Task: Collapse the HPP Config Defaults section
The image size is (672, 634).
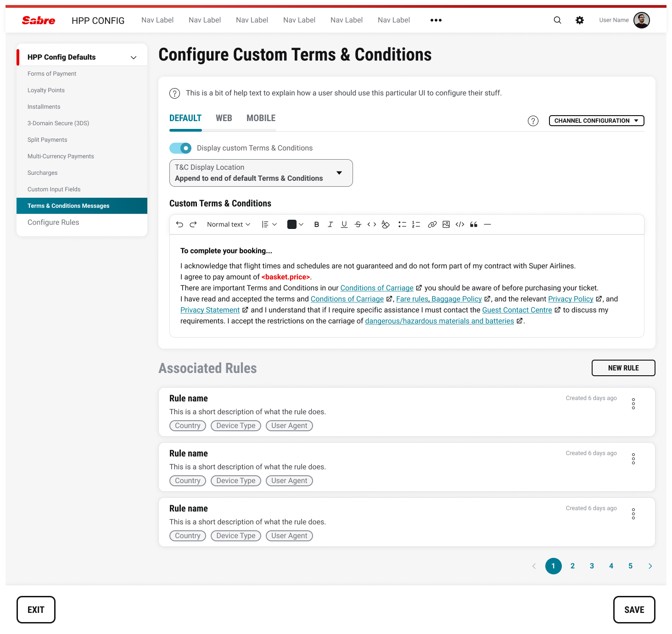Action: [134, 57]
